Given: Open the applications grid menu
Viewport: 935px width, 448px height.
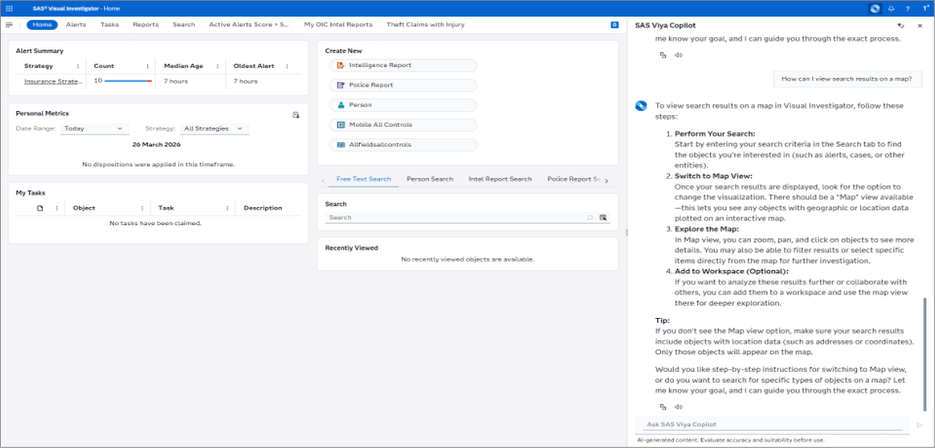Looking at the screenshot, I should coord(9,8).
